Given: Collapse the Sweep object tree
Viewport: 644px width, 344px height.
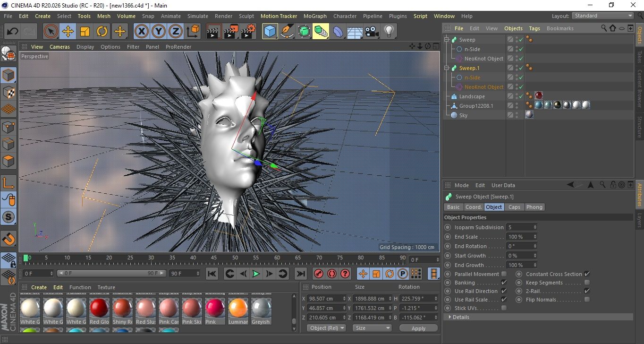Looking at the screenshot, I should click(x=446, y=40).
